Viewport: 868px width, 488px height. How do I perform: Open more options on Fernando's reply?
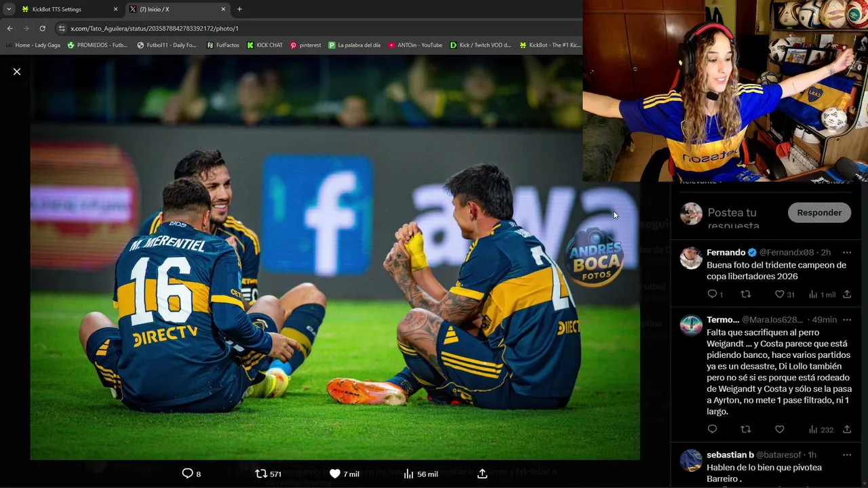[x=846, y=252]
